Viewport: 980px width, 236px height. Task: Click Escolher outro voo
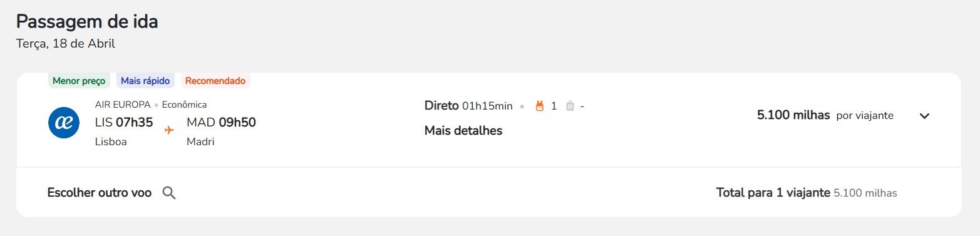click(x=100, y=193)
